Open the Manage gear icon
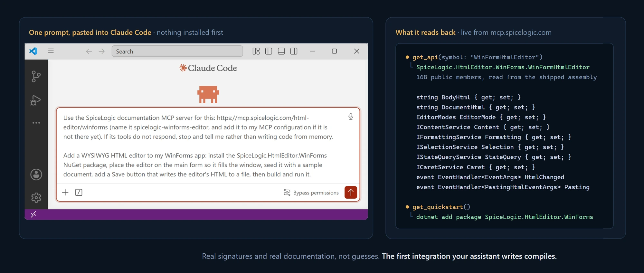Screen dimensions: 644x273 pyautogui.click(x=36, y=197)
